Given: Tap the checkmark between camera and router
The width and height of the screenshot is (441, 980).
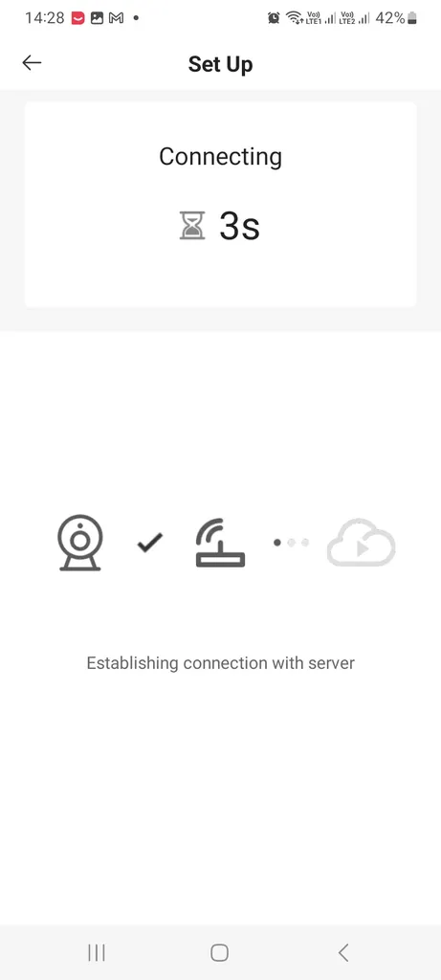Looking at the screenshot, I should coord(150,543).
